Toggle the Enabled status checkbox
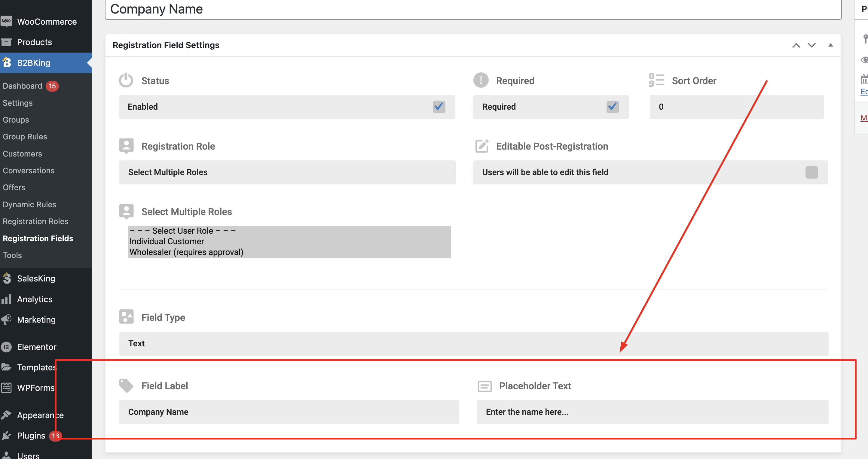This screenshot has width=868, height=459. [439, 107]
